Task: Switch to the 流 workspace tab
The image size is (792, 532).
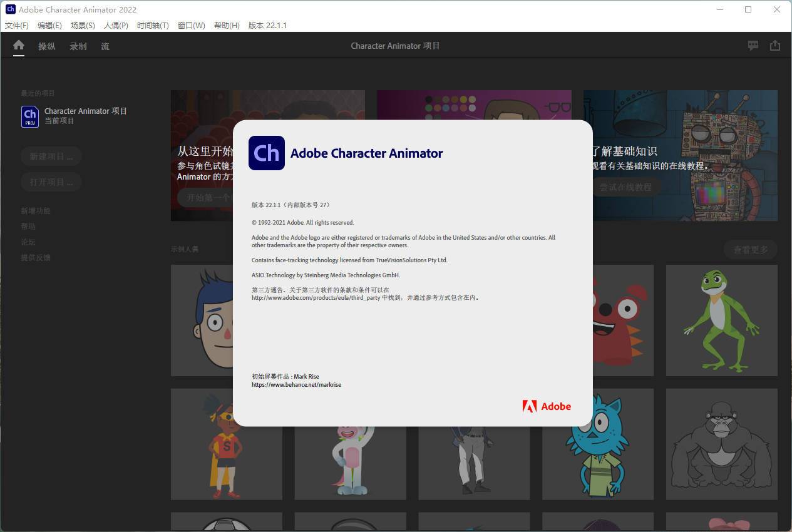Action: pyautogui.click(x=105, y=46)
